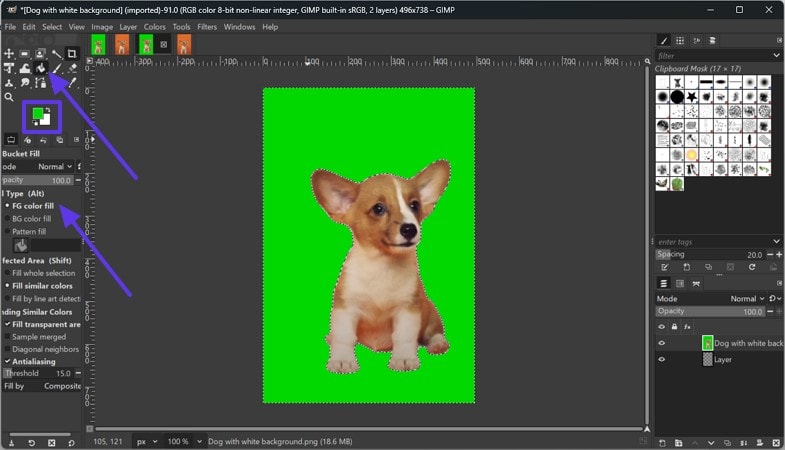Open the Device Status tab
785x450 pixels.
(x=28, y=140)
